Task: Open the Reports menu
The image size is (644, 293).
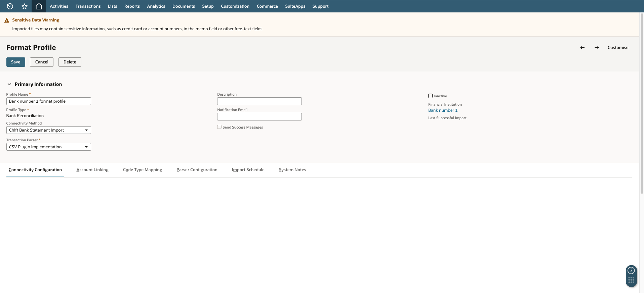Action: 132,6
